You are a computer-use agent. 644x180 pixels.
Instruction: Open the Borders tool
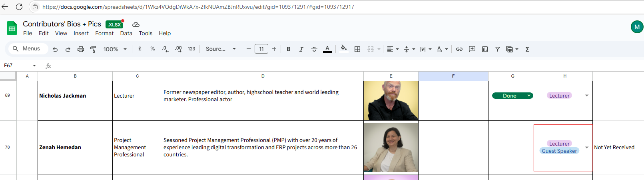357,49
